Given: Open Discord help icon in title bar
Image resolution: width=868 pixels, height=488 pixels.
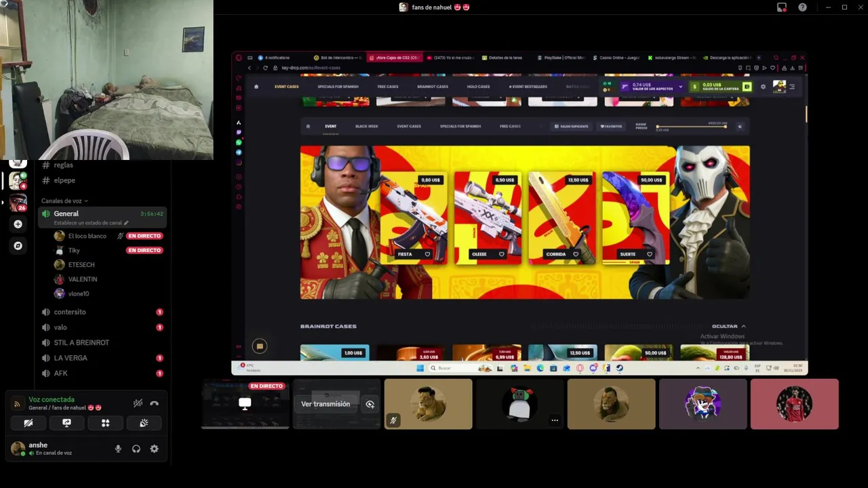Looking at the screenshot, I should (803, 7).
